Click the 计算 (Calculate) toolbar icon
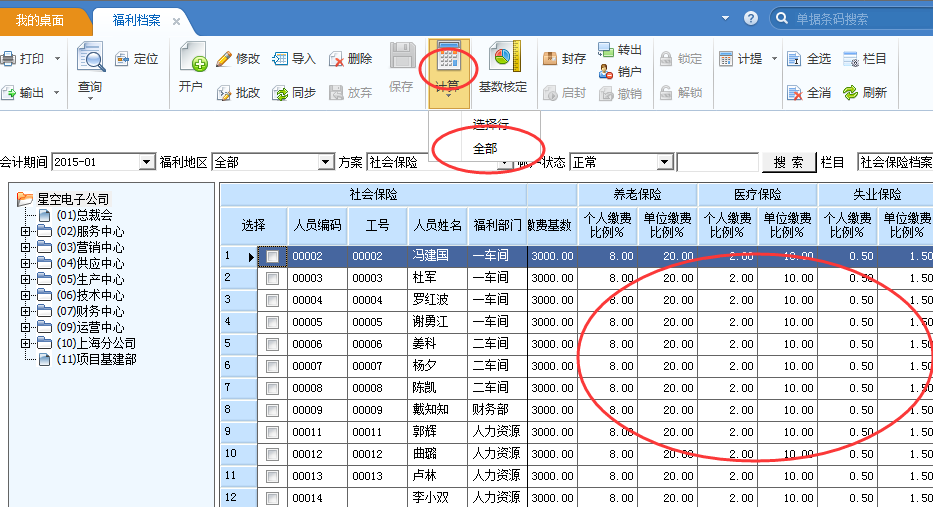The height and width of the screenshot is (507, 933). [x=448, y=62]
